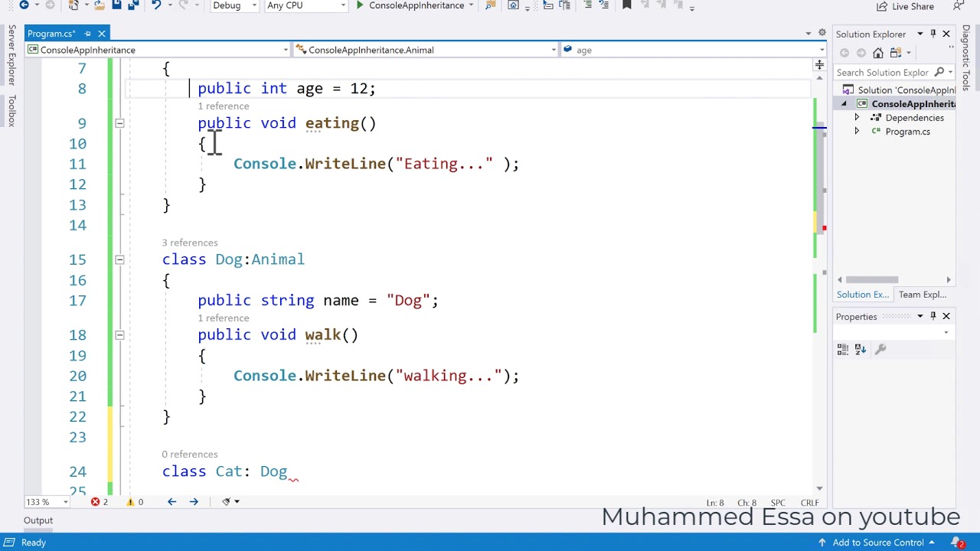
Task: Pin the Program.cs tab
Action: pyautogui.click(x=87, y=34)
